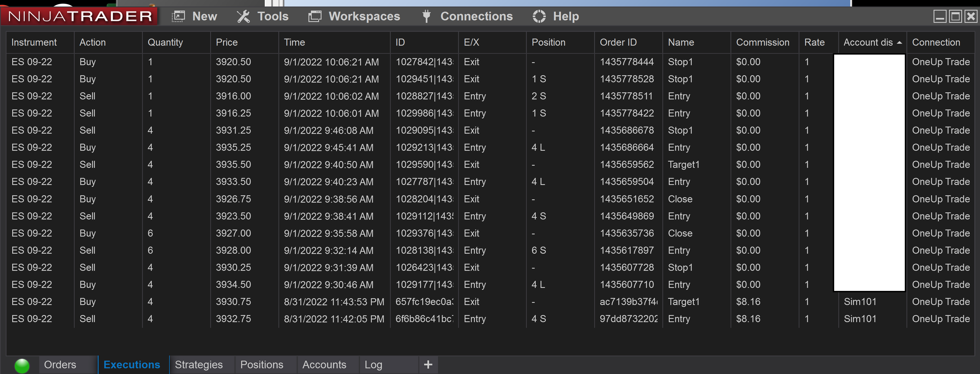The image size is (980, 374).
Task: Click Order ID 1435659504
Action: click(626, 181)
